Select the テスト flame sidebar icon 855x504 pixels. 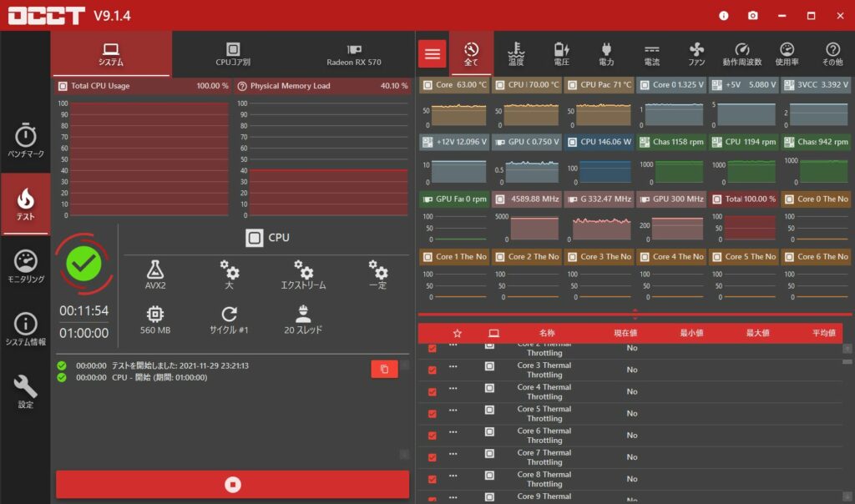coord(26,204)
